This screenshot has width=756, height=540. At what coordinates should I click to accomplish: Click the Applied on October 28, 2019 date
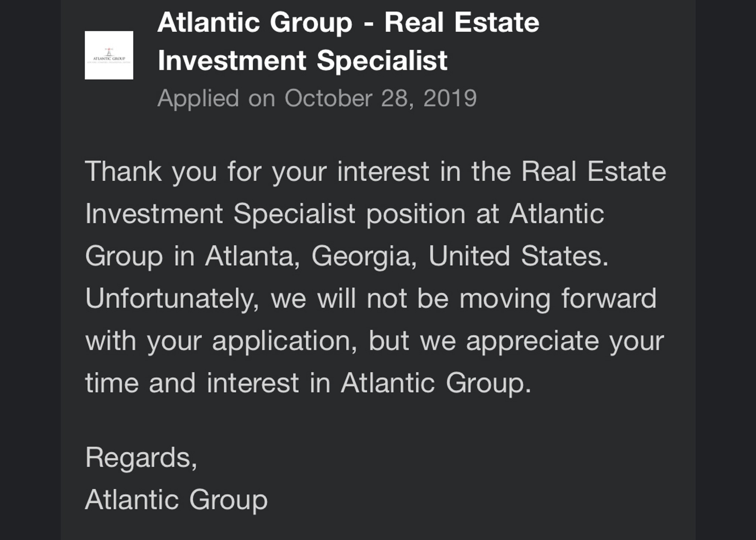point(317,98)
